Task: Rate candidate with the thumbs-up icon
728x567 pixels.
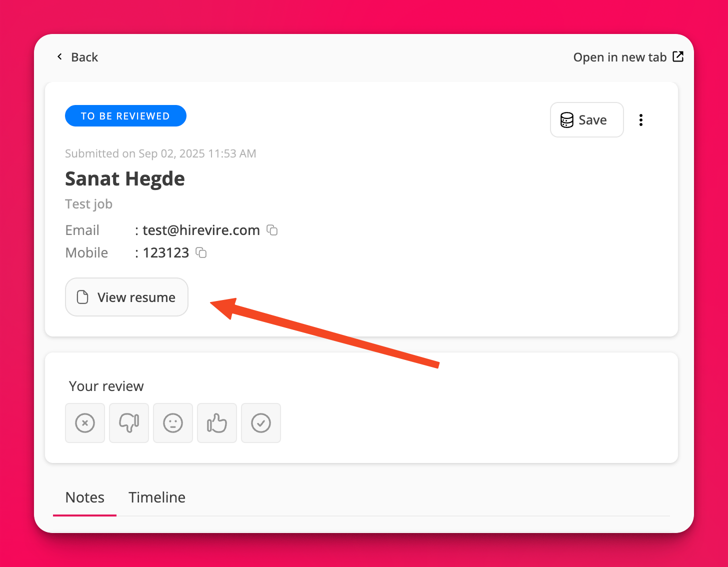Action: point(217,423)
